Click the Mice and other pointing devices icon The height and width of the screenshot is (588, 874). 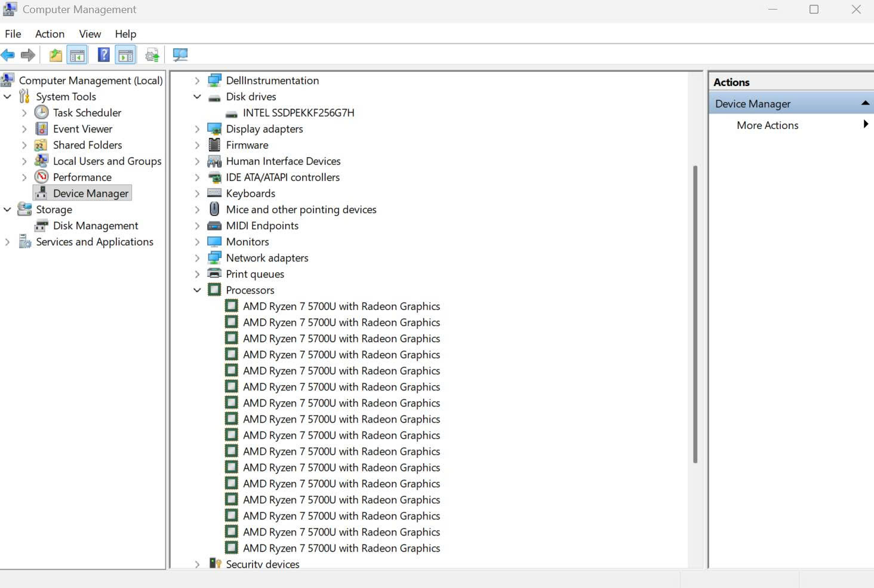coord(214,209)
